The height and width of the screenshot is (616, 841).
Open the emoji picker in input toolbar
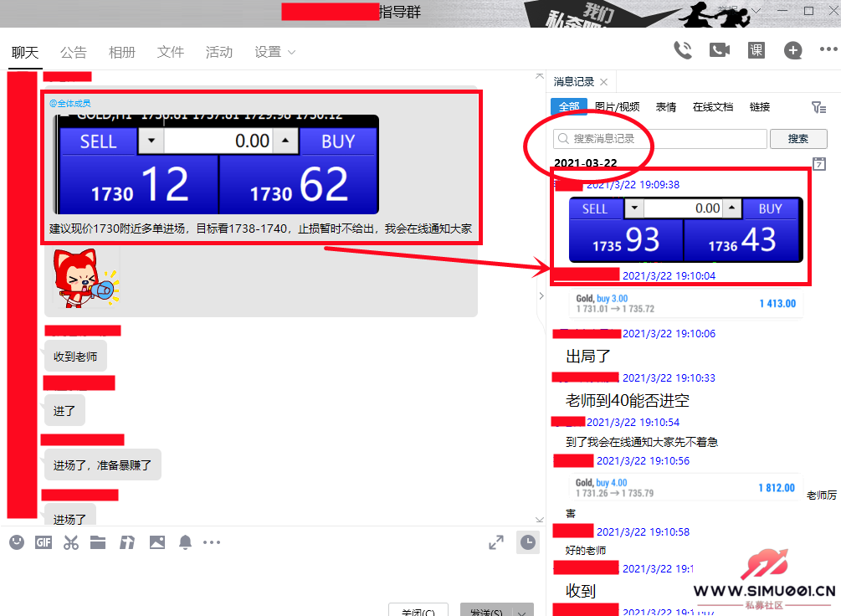(17, 542)
